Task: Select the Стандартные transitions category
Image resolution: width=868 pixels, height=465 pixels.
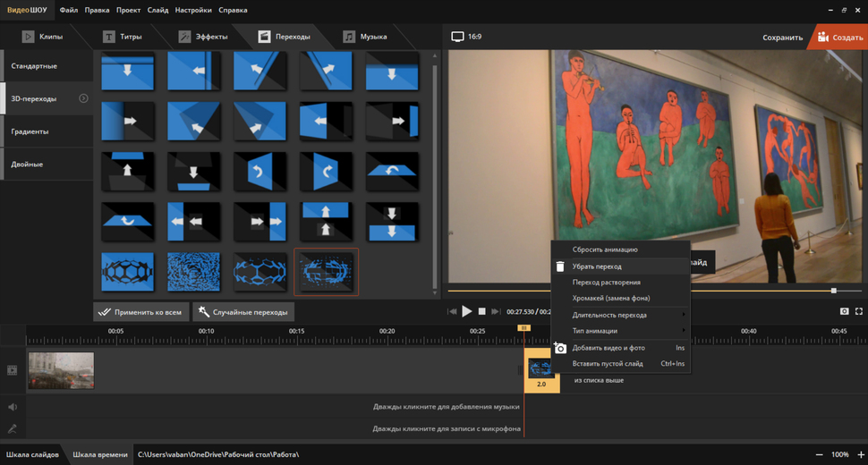Action: 47,66
